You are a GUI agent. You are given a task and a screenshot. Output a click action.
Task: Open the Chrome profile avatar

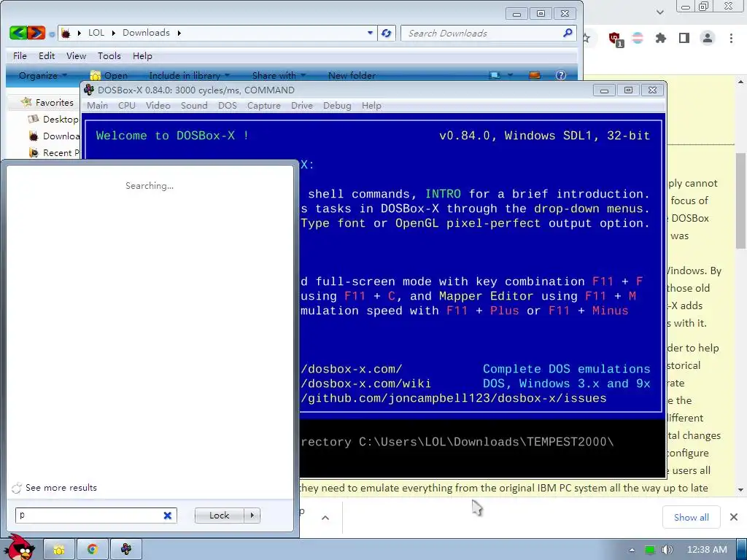708,38
